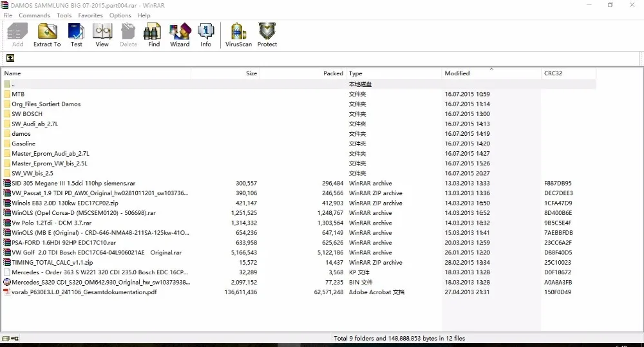
Task: Click size value 136,611,436
Action: click(241, 292)
